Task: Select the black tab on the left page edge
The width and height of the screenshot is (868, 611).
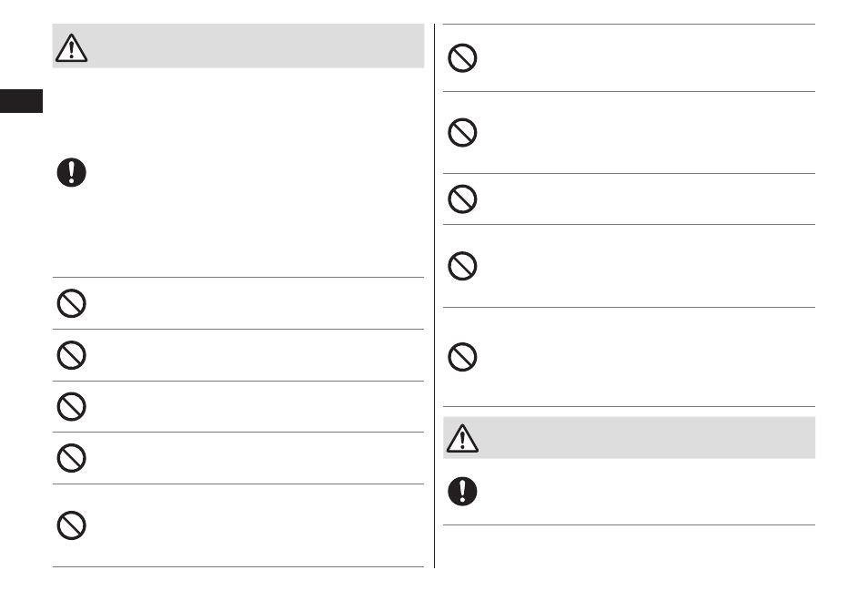Action: pyautogui.click(x=21, y=101)
